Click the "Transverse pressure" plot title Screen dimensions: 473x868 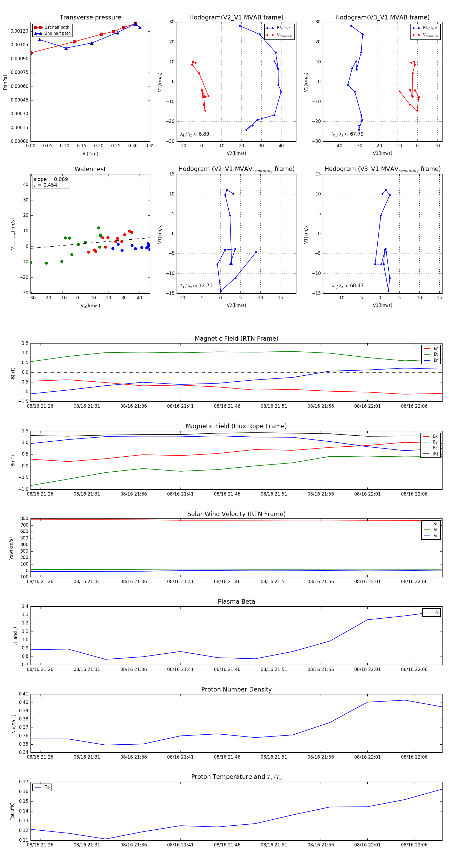point(90,18)
